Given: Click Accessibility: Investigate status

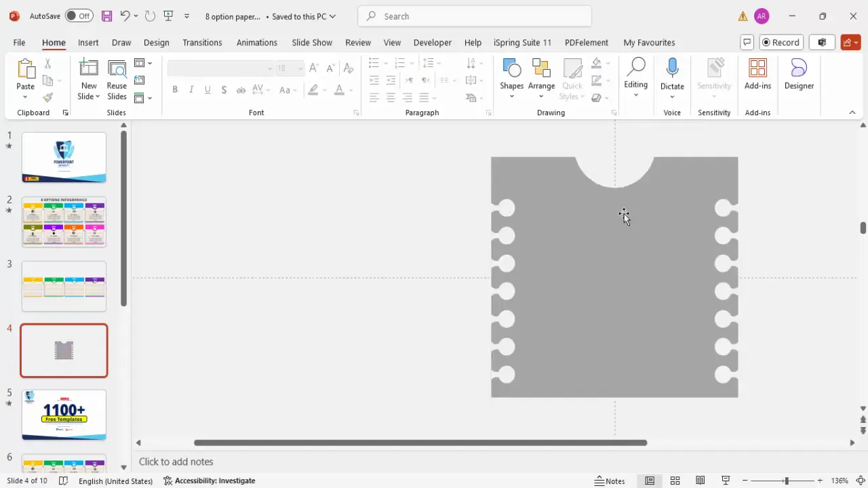Looking at the screenshot, I should pyautogui.click(x=210, y=481).
